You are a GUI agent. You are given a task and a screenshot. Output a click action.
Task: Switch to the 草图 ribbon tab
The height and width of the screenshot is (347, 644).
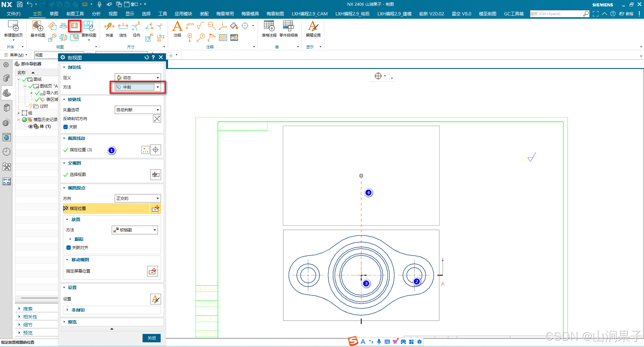coord(54,14)
